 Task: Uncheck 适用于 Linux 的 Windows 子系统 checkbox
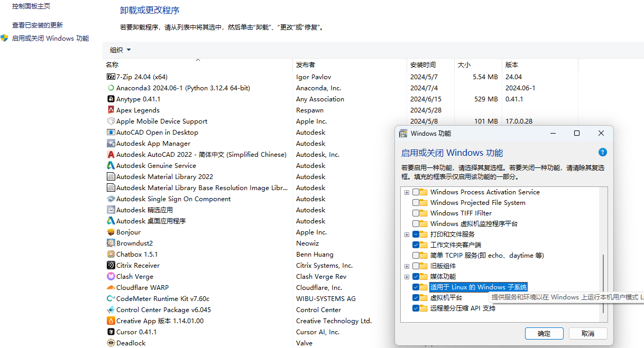[416, 287]
